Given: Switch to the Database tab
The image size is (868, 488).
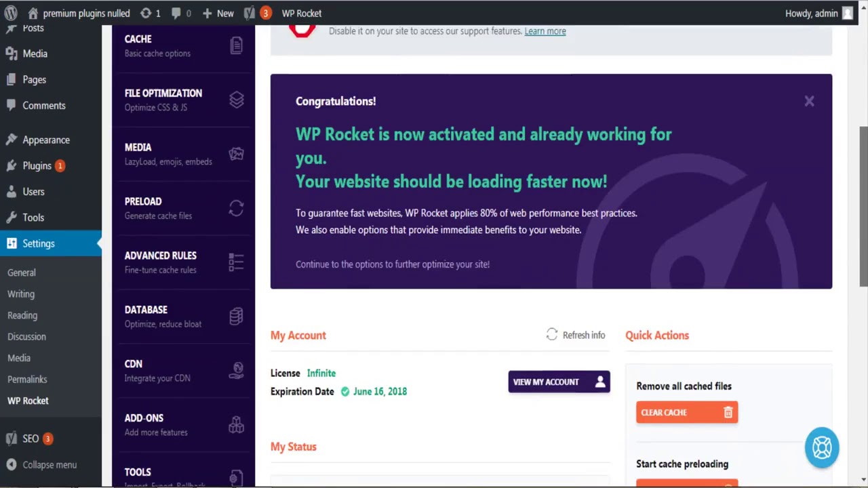Looking at the screenshot, I should (x=183, y=317).
